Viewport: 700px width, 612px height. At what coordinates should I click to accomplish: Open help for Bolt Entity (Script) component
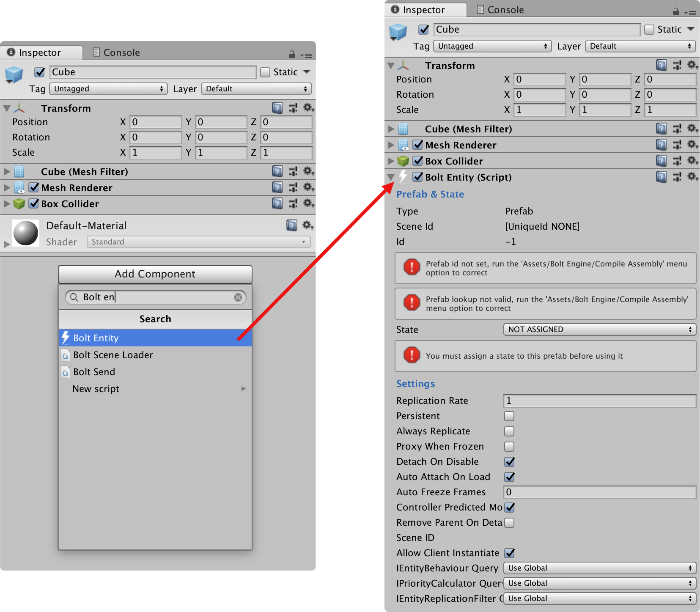662,177
